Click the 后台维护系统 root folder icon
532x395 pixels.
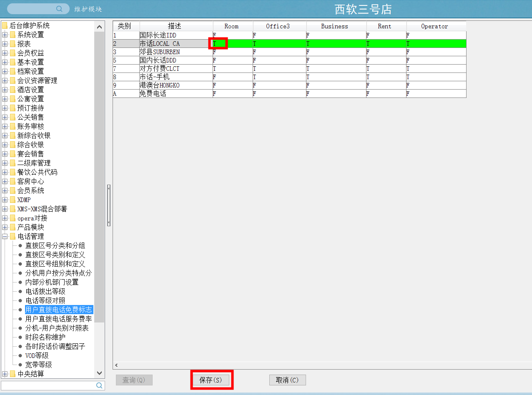coord(5,26)
